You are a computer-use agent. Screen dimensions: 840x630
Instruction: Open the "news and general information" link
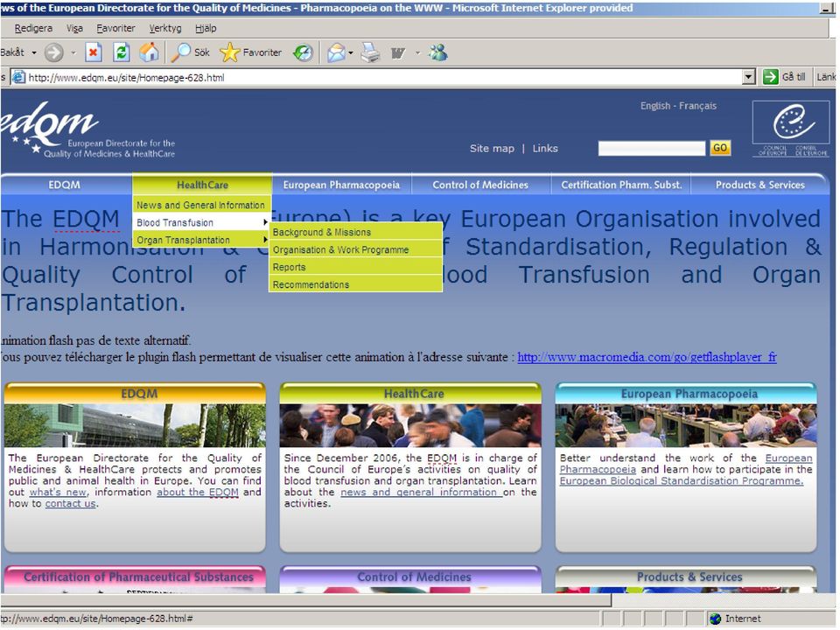421,492
